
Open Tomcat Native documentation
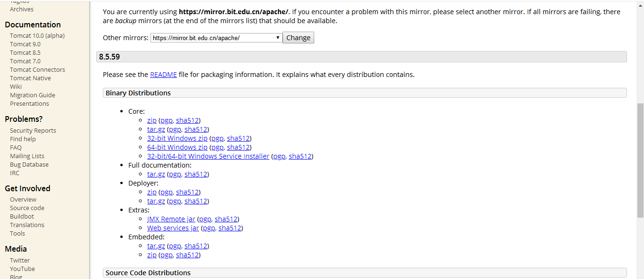pos(30,78)
